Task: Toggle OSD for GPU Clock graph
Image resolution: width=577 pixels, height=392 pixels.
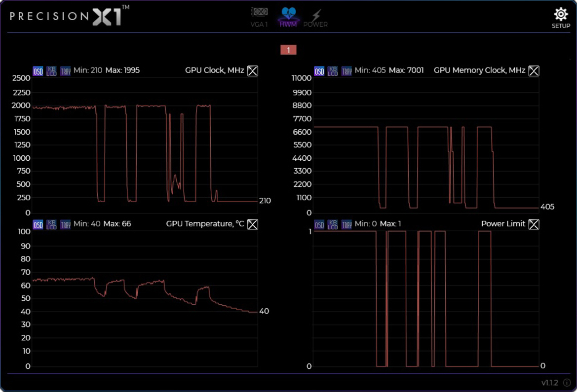Action: [38, 71]
